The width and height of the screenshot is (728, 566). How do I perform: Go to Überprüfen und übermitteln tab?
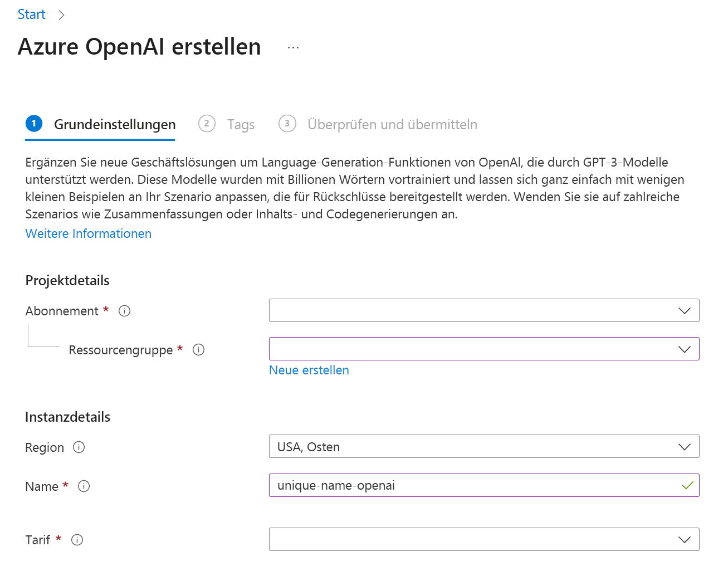[x=378, y=124]
